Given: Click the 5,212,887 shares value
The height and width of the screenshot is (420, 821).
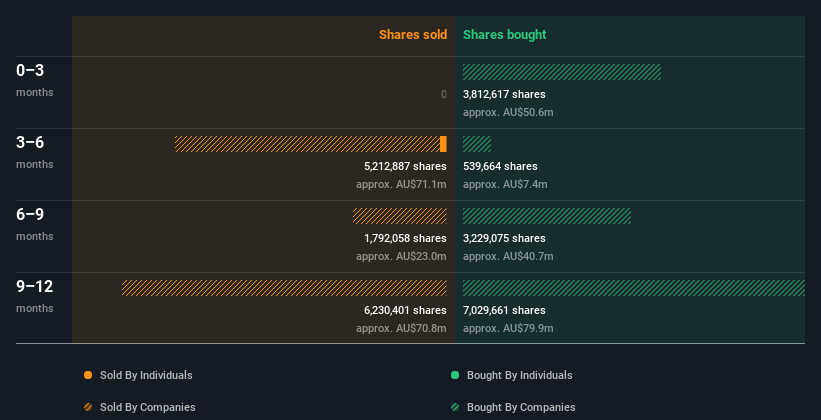Looking at the screenshot, I should 405,167.
